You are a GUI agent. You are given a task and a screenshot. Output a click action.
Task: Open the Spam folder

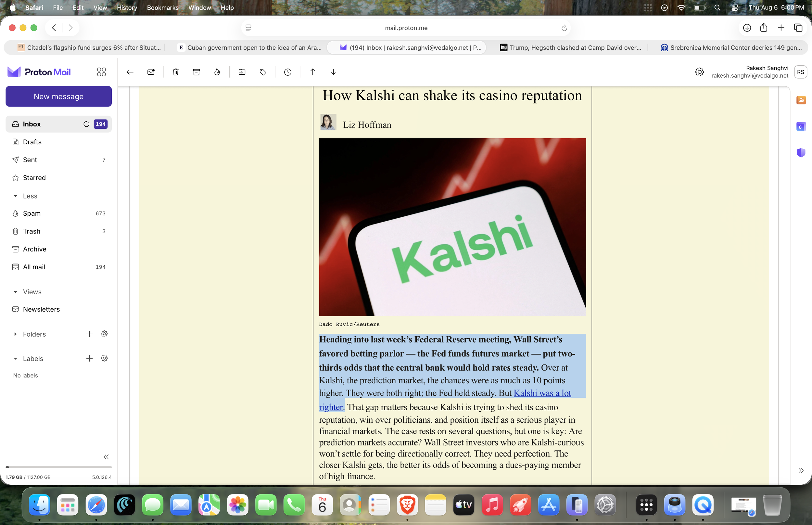point(58,213)
